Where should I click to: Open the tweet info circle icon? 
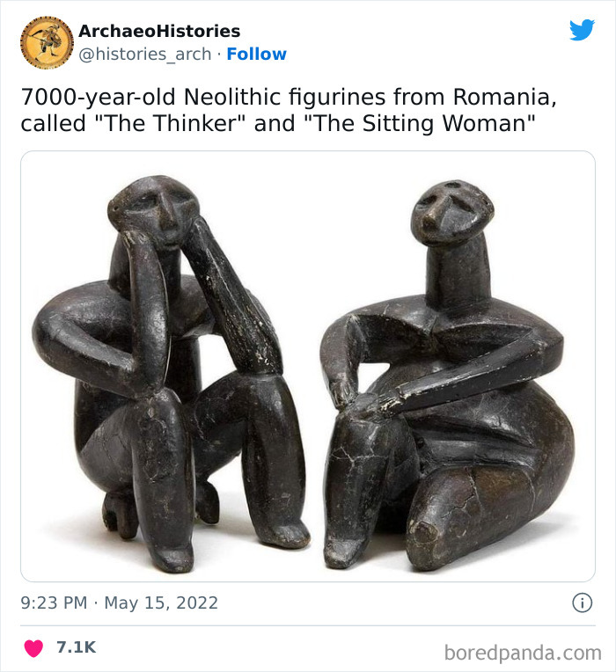(x=583, y=603)
